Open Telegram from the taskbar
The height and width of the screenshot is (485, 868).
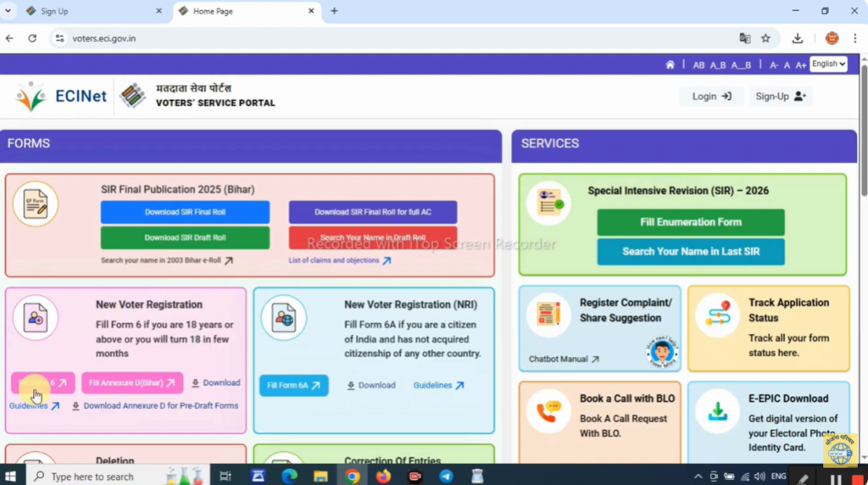click(446, 476)
